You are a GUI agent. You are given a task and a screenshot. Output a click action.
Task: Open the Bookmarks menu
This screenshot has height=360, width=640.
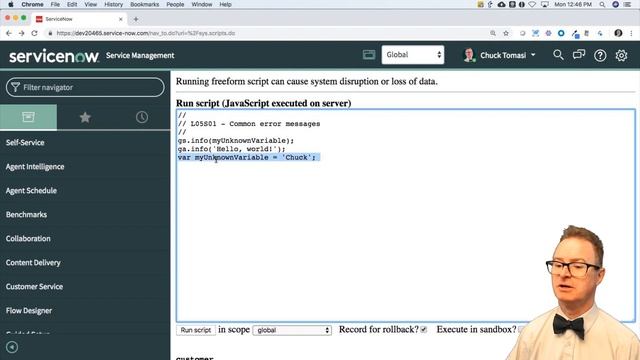[144, 4]
